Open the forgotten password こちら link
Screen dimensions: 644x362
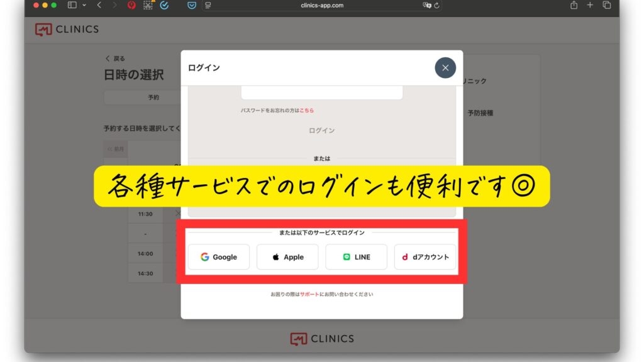(306, 111)
